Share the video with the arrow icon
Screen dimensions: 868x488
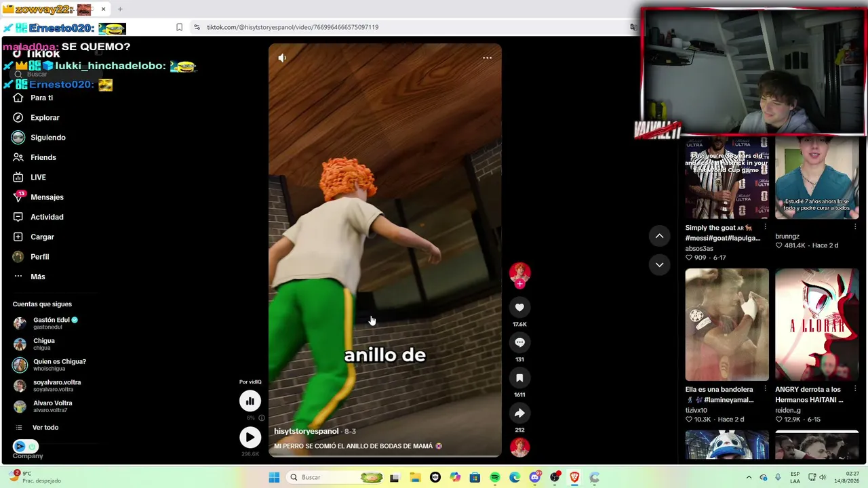point(519,413)
